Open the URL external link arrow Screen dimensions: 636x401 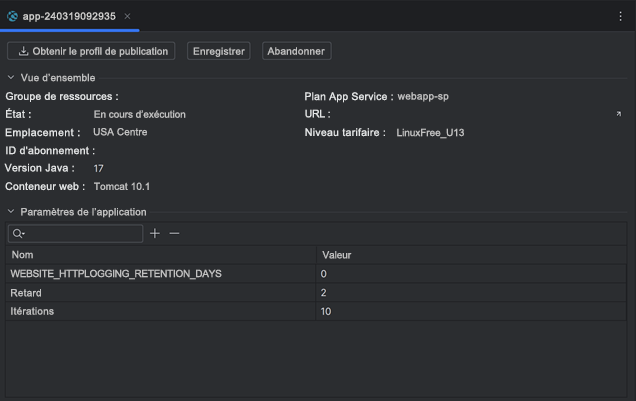point(619,114)
